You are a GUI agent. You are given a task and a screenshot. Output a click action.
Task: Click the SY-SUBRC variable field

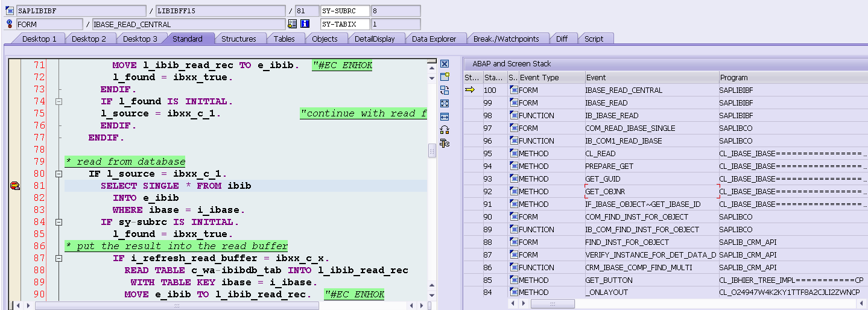point(344,11)
